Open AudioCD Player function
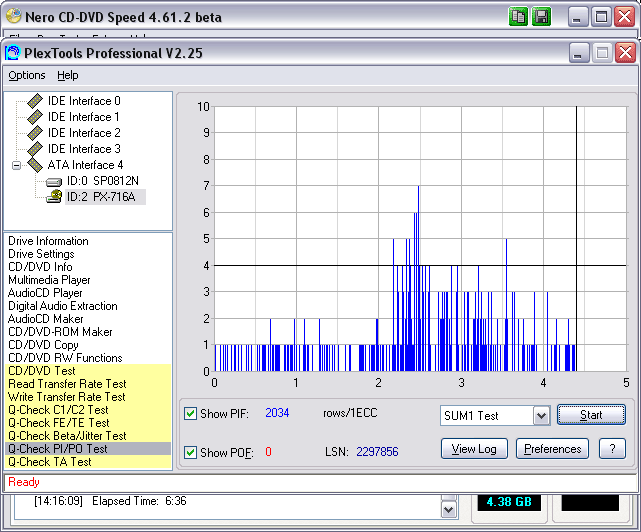Viewport: 641px width, 532px height. click(x=45, y=293)
